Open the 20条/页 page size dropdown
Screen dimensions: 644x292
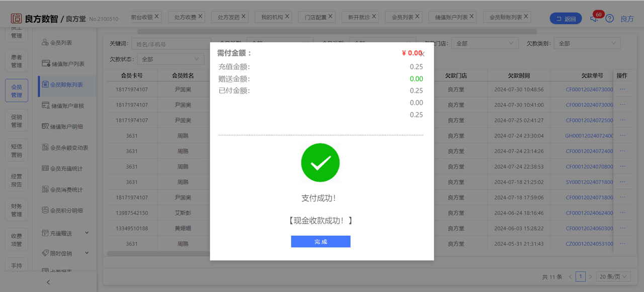614,276
